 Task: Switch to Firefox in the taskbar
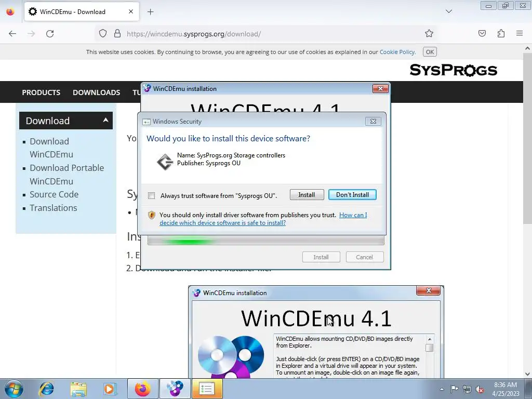click(143, 389)
